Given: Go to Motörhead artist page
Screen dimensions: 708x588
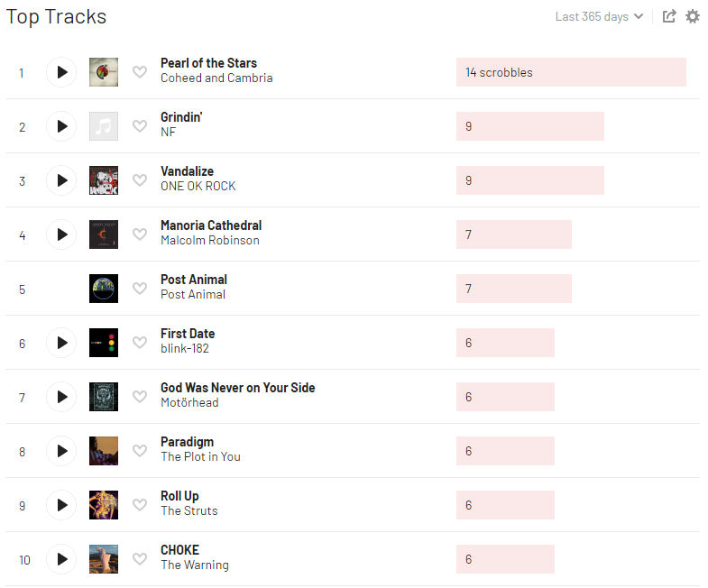Looking at the screenshot, I should tap(189, 403).
